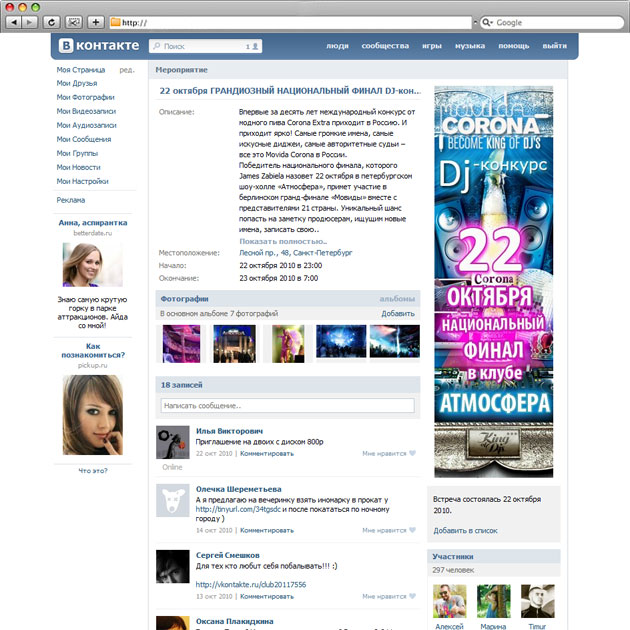
Task: Expand description with Показать полностью
Action: 283,241
